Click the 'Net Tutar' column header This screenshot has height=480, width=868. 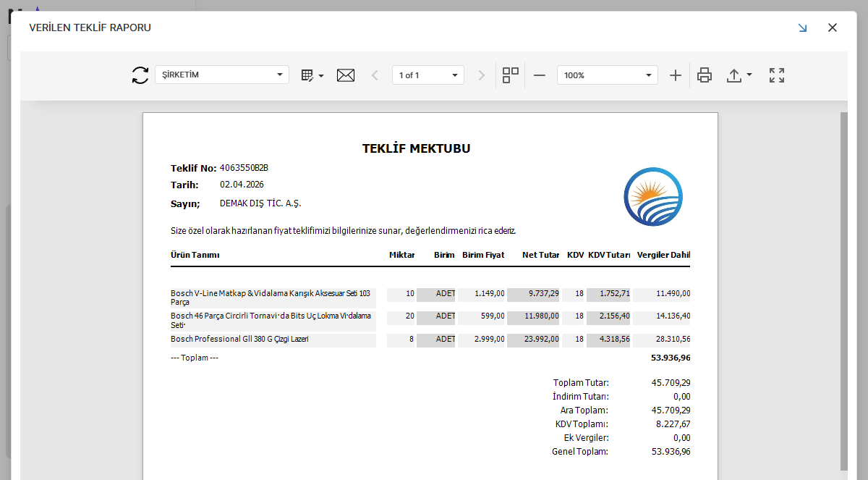[541, 255]
